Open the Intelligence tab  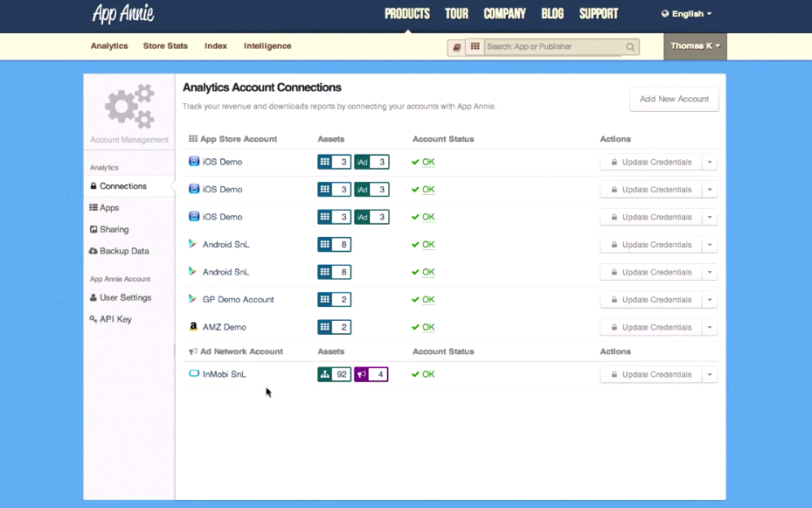point(267,46)
